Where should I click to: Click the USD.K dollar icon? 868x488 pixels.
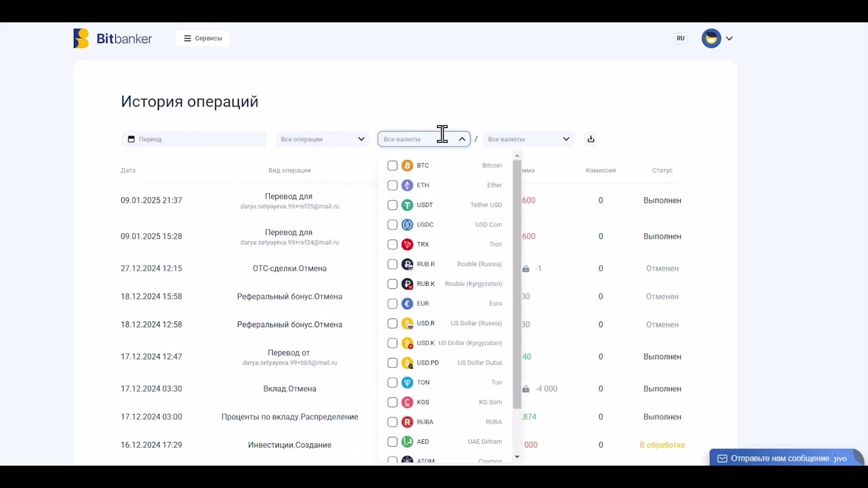(407, 343)
